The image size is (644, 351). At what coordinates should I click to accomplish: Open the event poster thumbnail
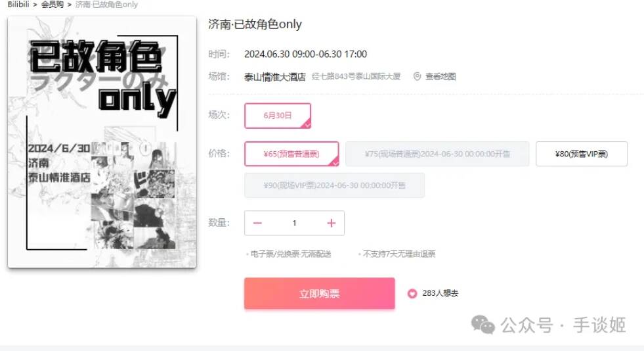pos(102,142)
